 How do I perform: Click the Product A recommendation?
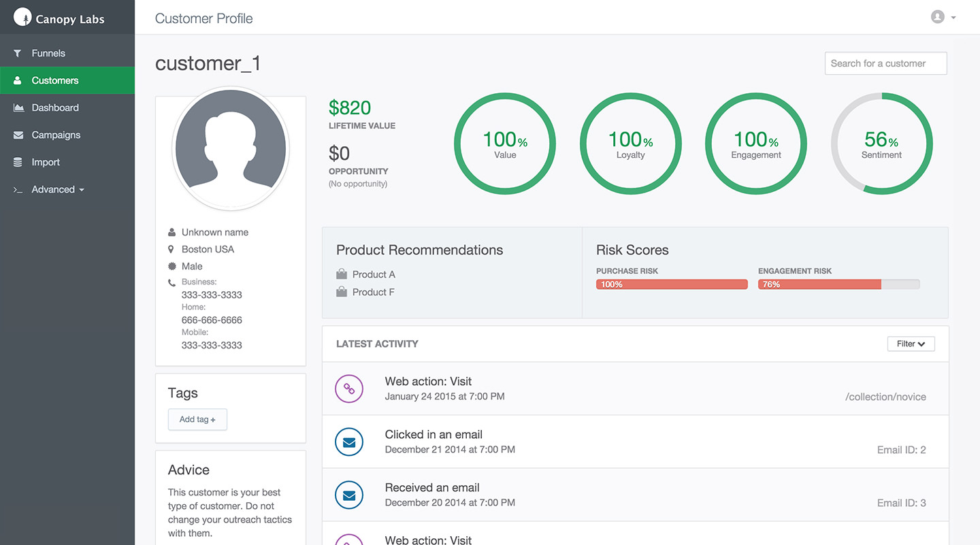374,274
